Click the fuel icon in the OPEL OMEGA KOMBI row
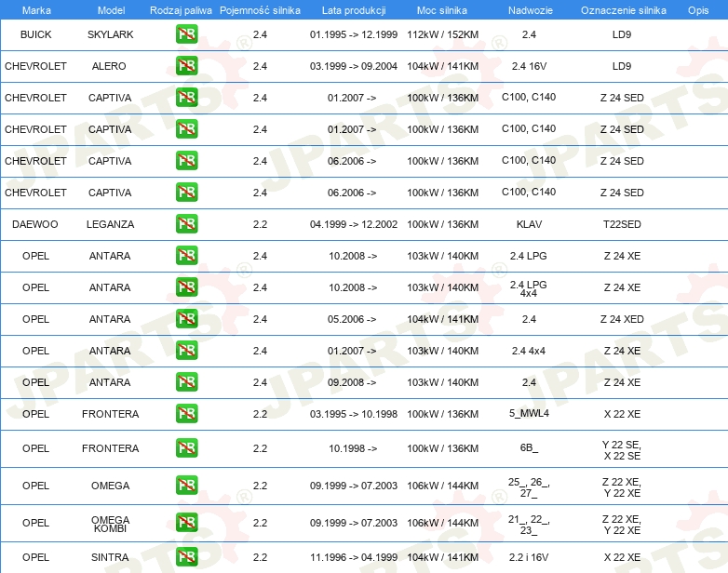 tap(186, 523)
